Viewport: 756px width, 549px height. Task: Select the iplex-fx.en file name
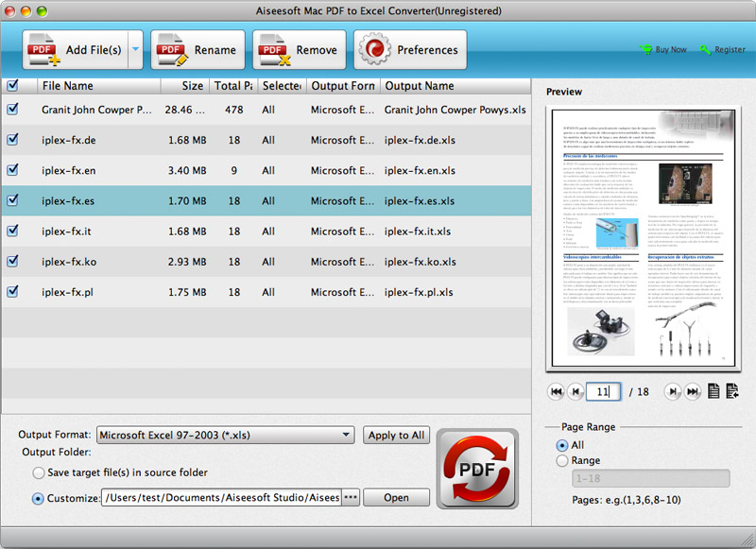point(68,171)
